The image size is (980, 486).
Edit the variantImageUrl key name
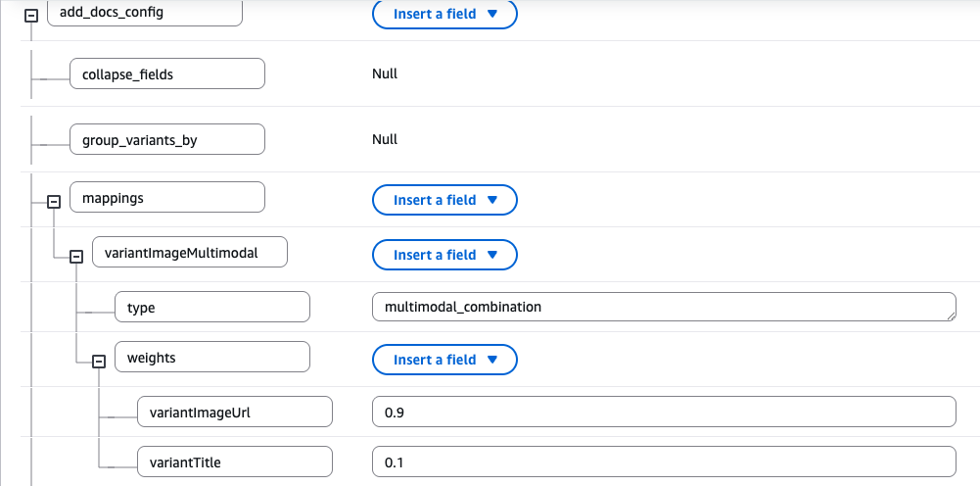coord(235,412)
